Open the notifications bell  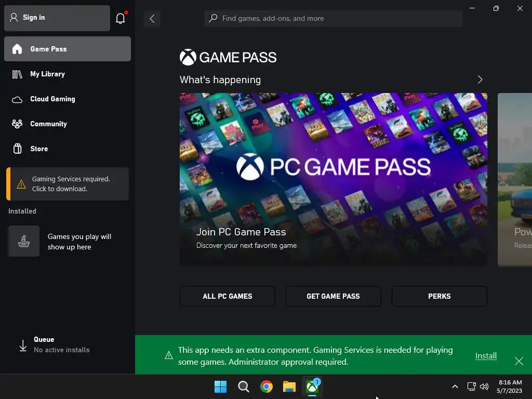(x=121, y=18)
